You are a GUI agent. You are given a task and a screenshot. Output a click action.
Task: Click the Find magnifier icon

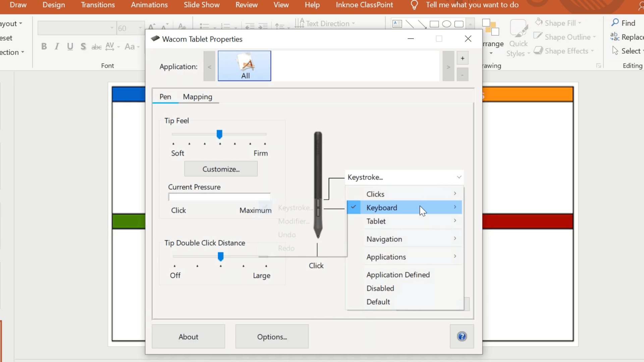pyautogui.click(x=615, y=22)
